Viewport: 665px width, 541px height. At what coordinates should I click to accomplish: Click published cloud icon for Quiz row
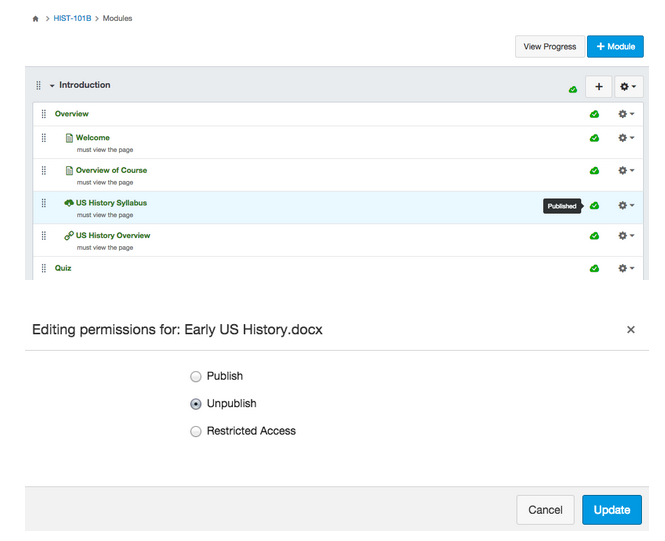coord(595,268)
